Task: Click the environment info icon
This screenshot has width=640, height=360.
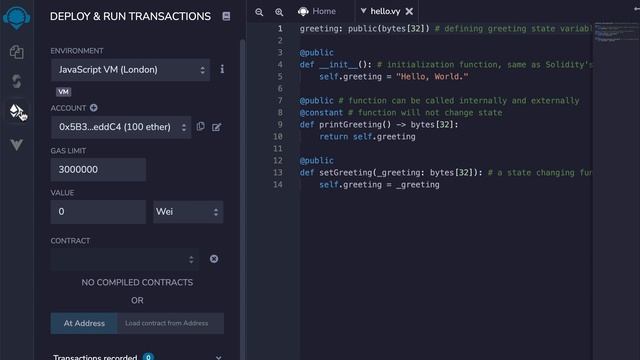Action: pos(222,69)
